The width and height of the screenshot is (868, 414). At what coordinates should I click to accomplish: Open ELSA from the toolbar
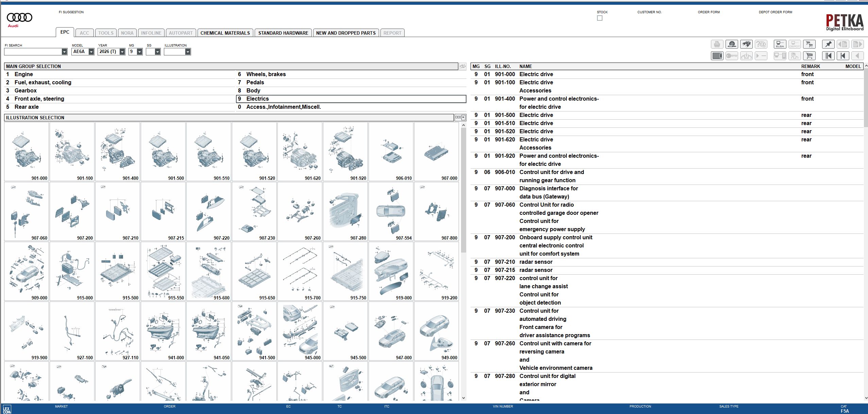click(x=780, y=44)
